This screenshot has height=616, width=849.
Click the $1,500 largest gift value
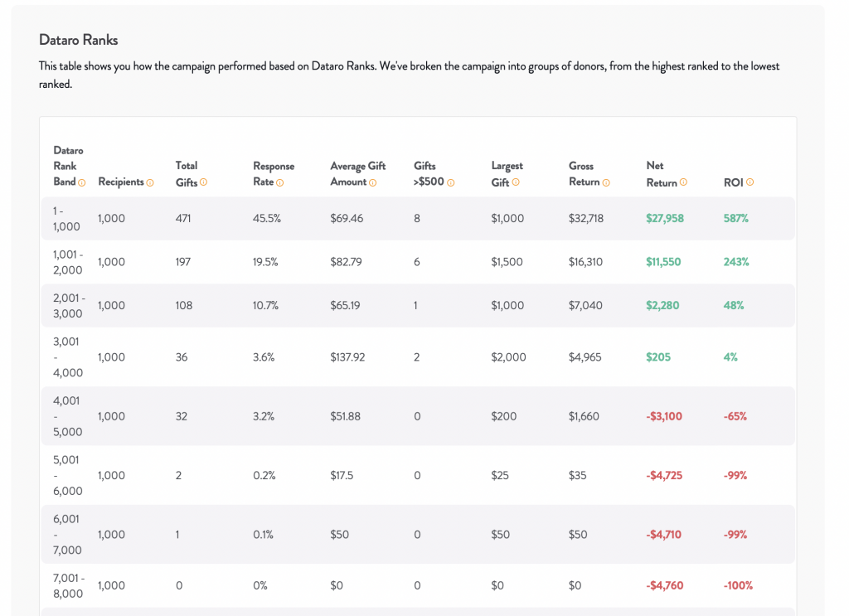(x=507, y=262)
